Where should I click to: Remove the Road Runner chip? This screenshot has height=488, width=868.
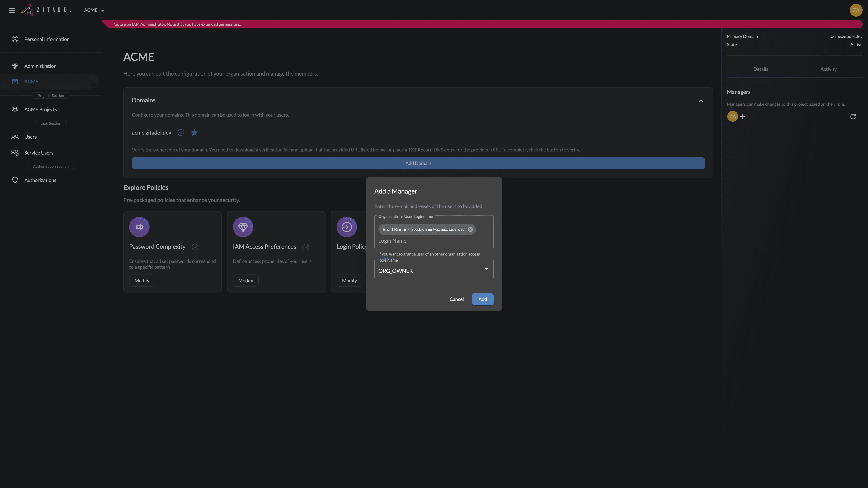pyautogui.click(x=470, y=229)
